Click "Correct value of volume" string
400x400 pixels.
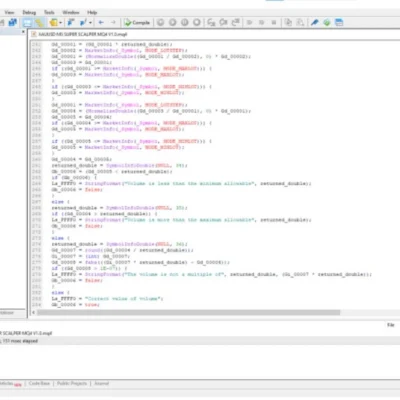pyautogui.click(x=123, y=299)
